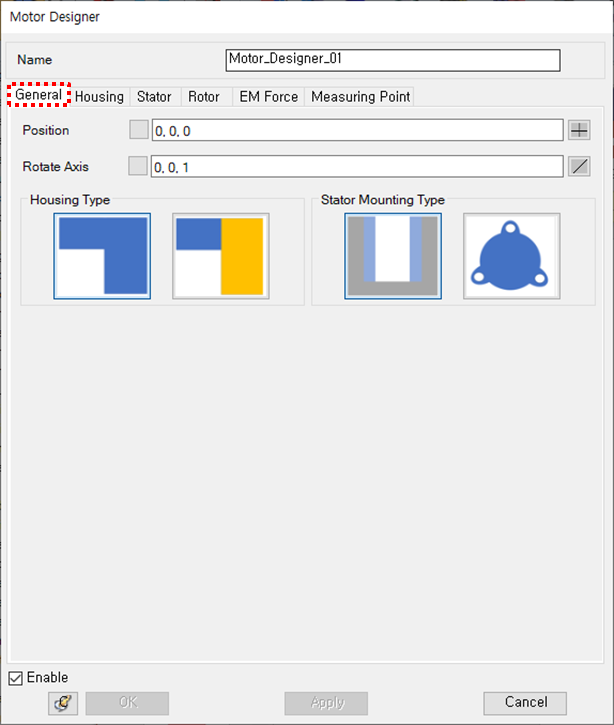Open the Housing tab
The height and width of the screenshot is (725, 614).
point(99,97)
